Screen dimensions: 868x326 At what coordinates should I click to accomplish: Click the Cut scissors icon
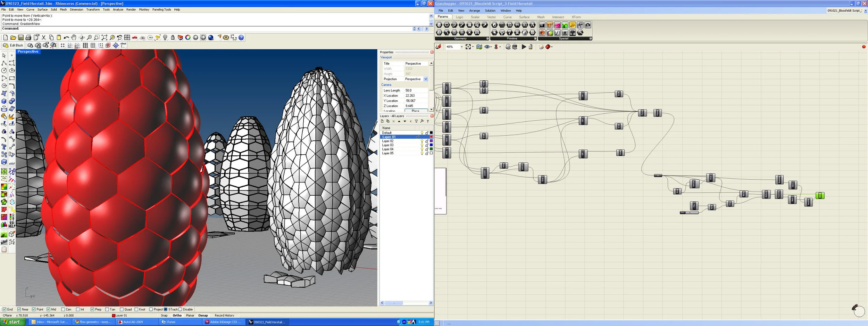(44, 38)
